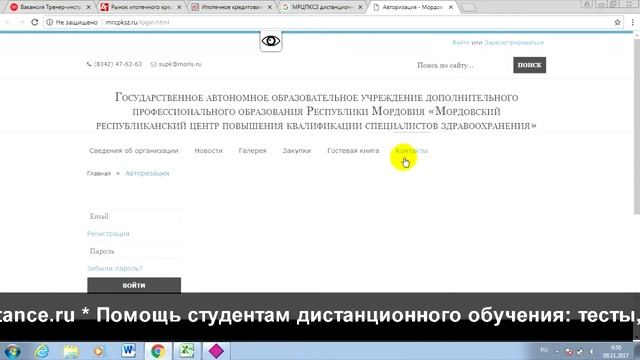Screen dimensions: 640x360
Task: Click Авторизация breadcrumb link
Action: pyautogui.click(x=147, y=173)
